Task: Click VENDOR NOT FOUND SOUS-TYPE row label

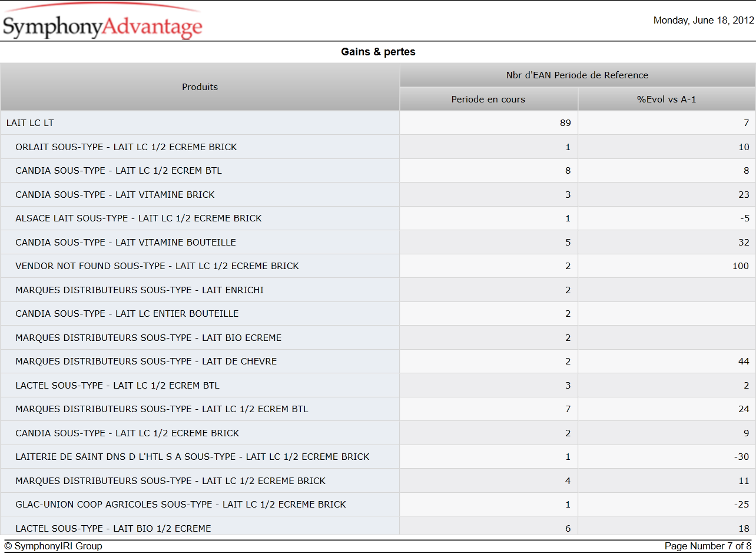Action: coord(157,266)
